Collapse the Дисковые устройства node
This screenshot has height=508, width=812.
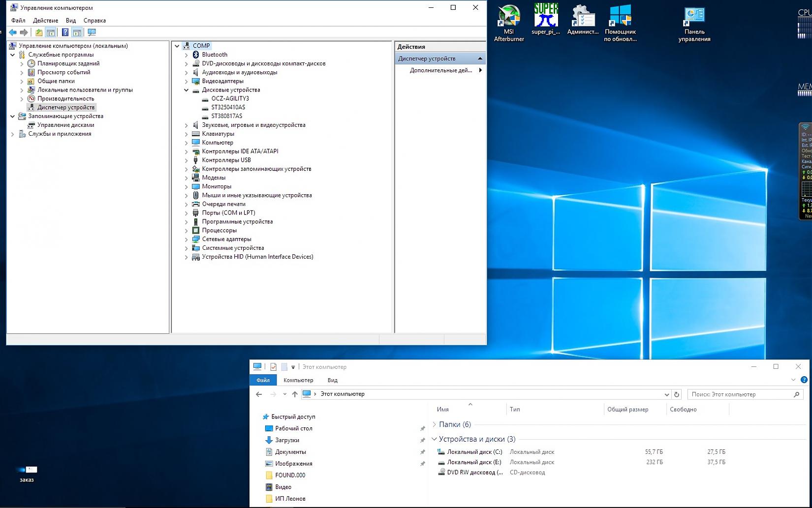click(187, 90)
